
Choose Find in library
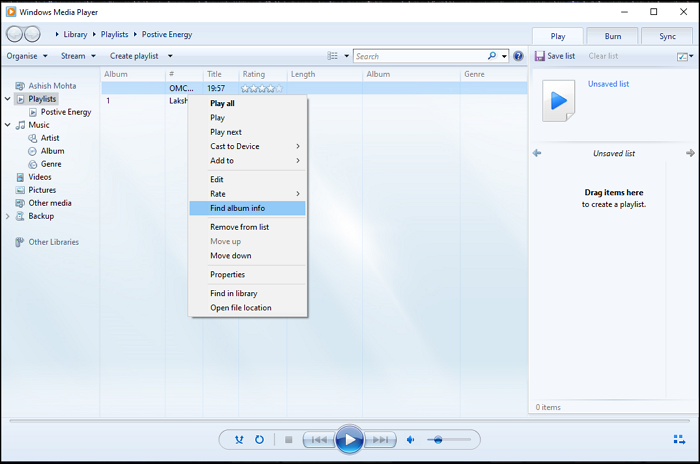tap(248, 293)
